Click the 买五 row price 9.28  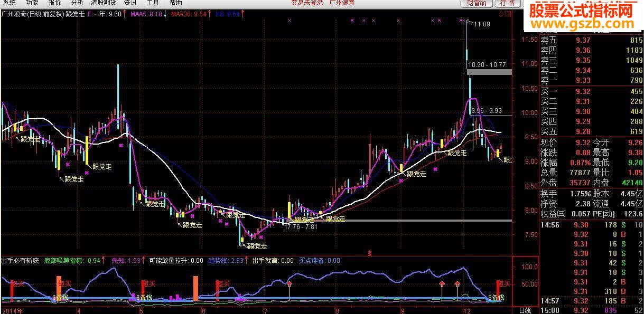583,131
